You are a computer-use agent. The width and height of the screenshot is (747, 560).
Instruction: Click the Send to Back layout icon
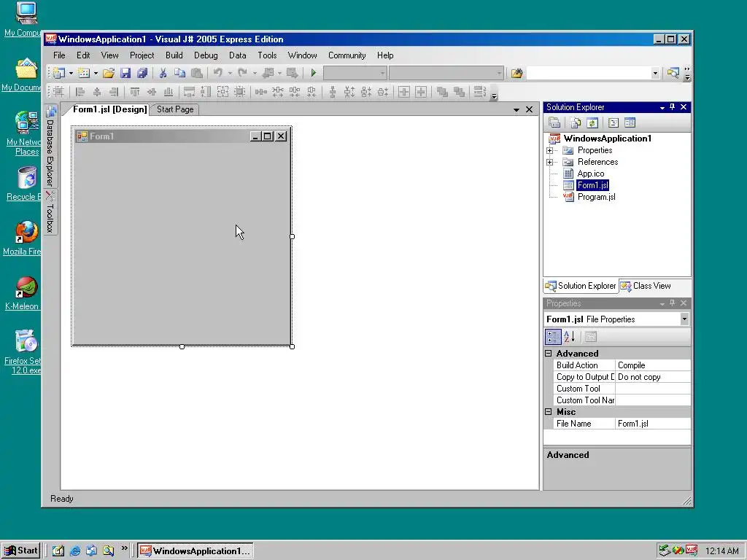[459, 91]
